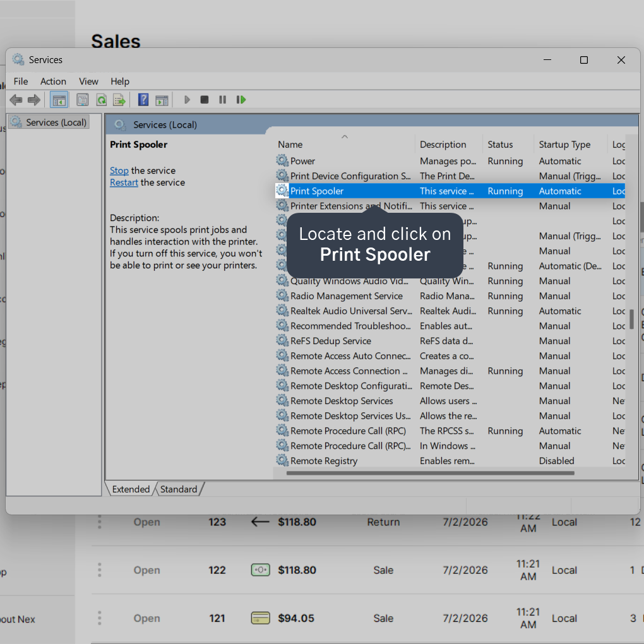Click the Restart Service toolbar icon

pyautogui.click(x=241, y=100)
